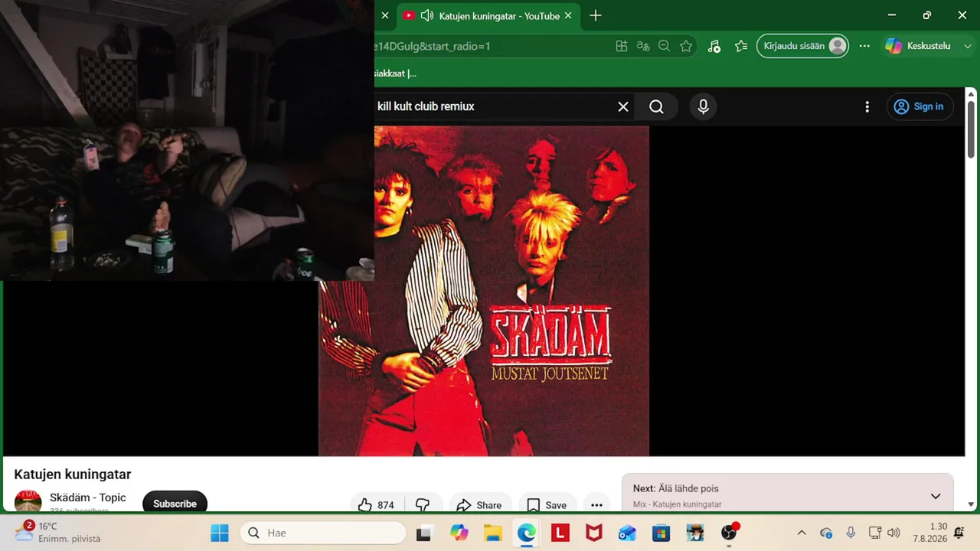Click the cloud sync icon in system tray
This screenshot has height=551, width=980.
pyautogui.click(x=826, y=533)
